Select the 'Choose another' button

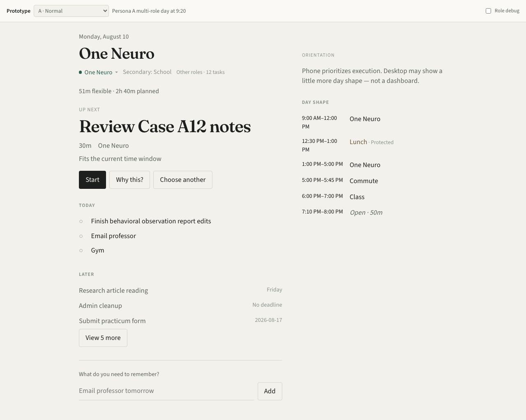click(x=183, y=180)
